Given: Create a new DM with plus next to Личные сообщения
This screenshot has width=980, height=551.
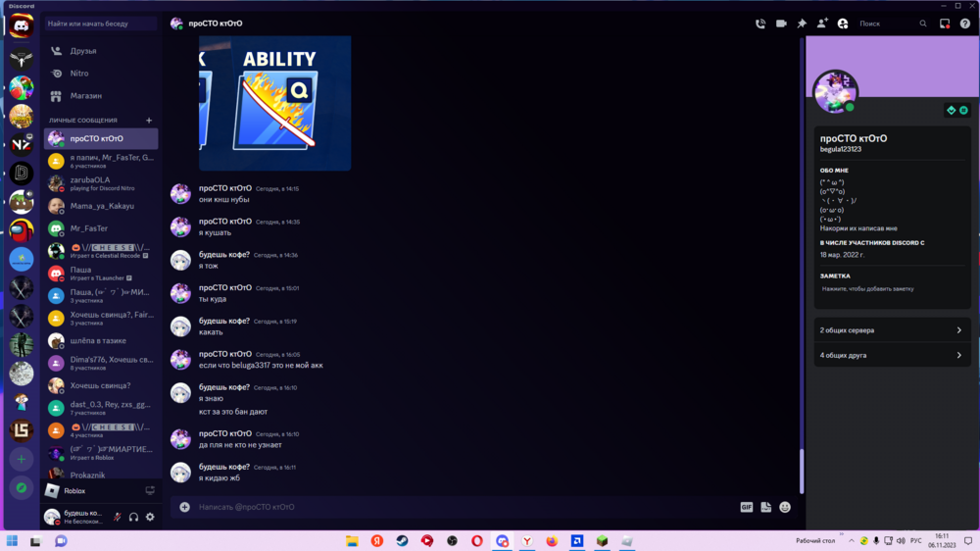Looking at the screenshot, I should tap(149, 120).
